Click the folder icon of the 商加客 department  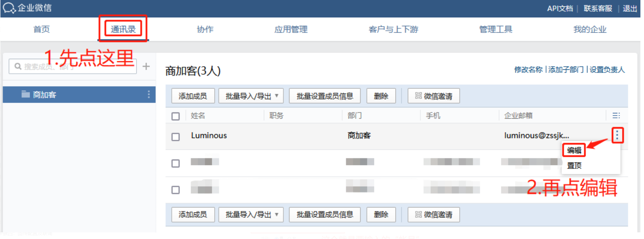25,94
